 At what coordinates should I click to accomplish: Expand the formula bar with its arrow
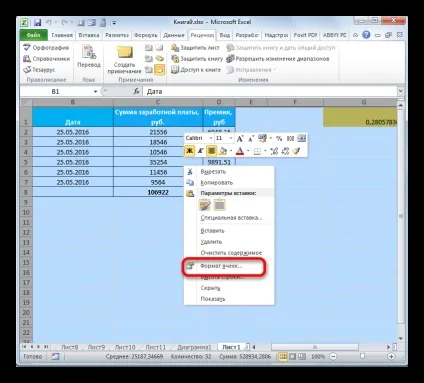[400, 91]
